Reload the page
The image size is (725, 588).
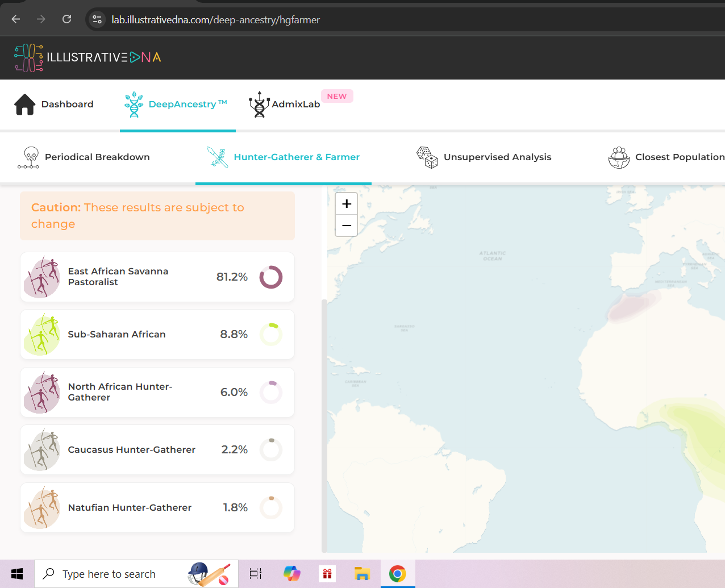pos(66,19)
